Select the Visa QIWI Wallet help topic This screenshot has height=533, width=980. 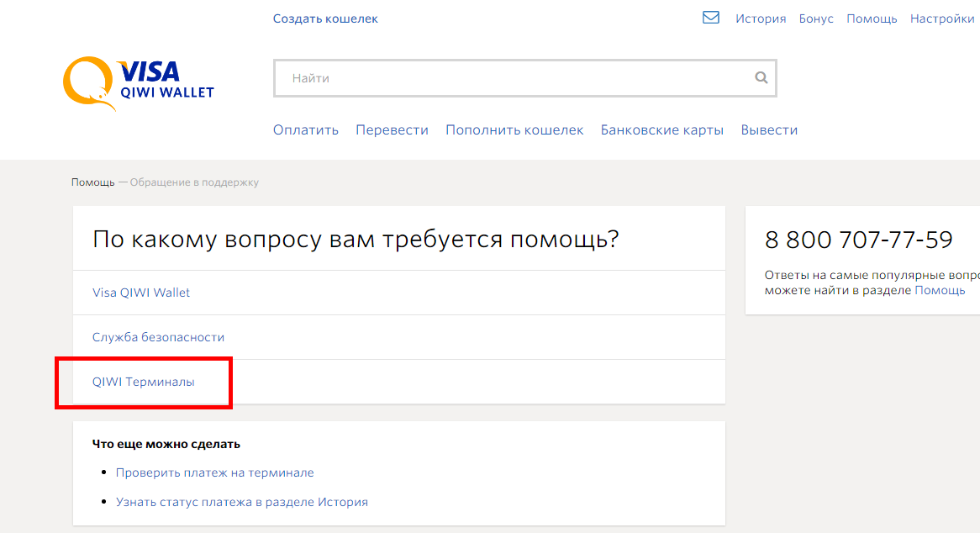(x=141, y=293)
